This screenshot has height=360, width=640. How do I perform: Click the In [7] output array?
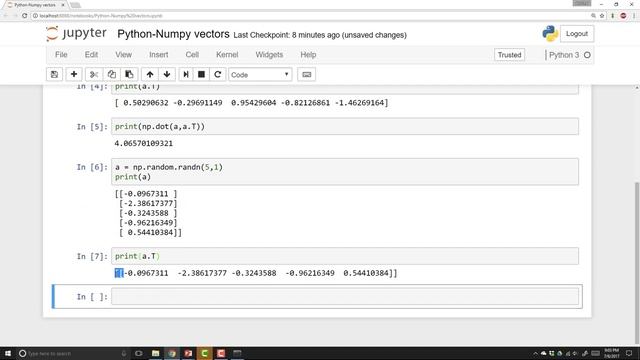pyautogui.click(x=256, y=273)
